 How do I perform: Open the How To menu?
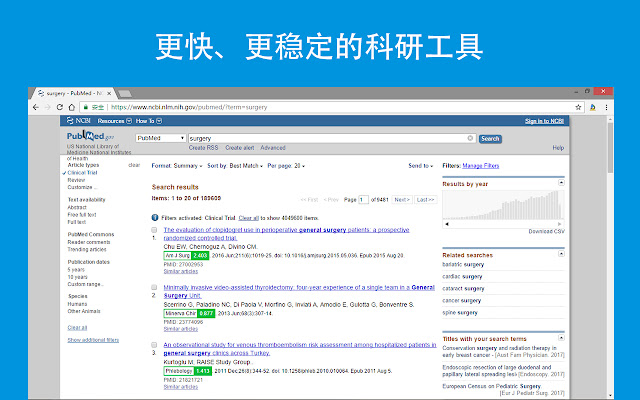(x=149, y=121)
